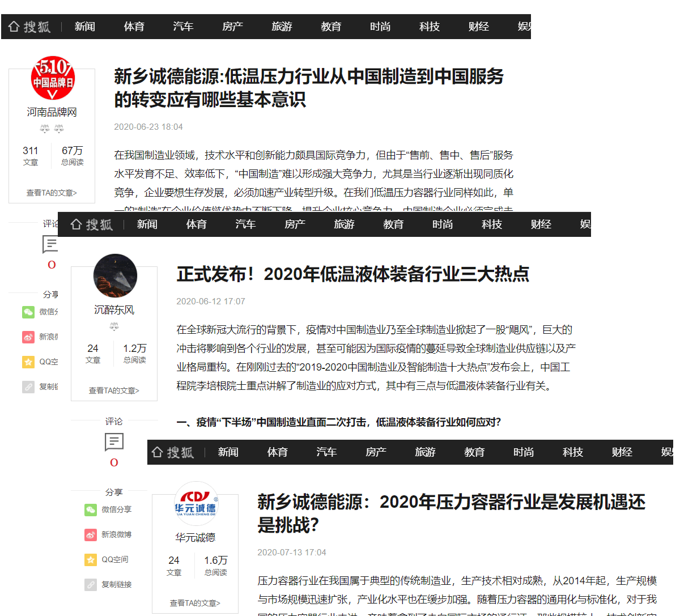The image size is (680, 616).
Task: Open 时尚 in 华元诚德 page nav bar
Action: click(x=524, y=452)
